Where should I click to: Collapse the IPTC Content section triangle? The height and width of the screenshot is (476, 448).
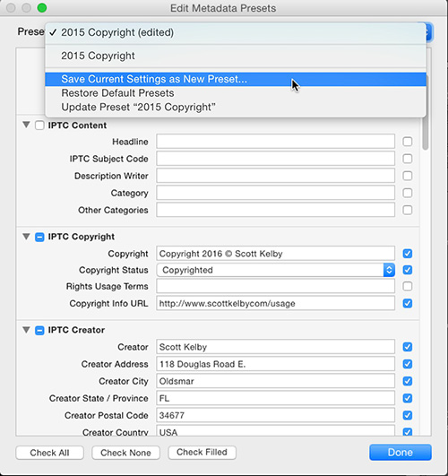26,125
